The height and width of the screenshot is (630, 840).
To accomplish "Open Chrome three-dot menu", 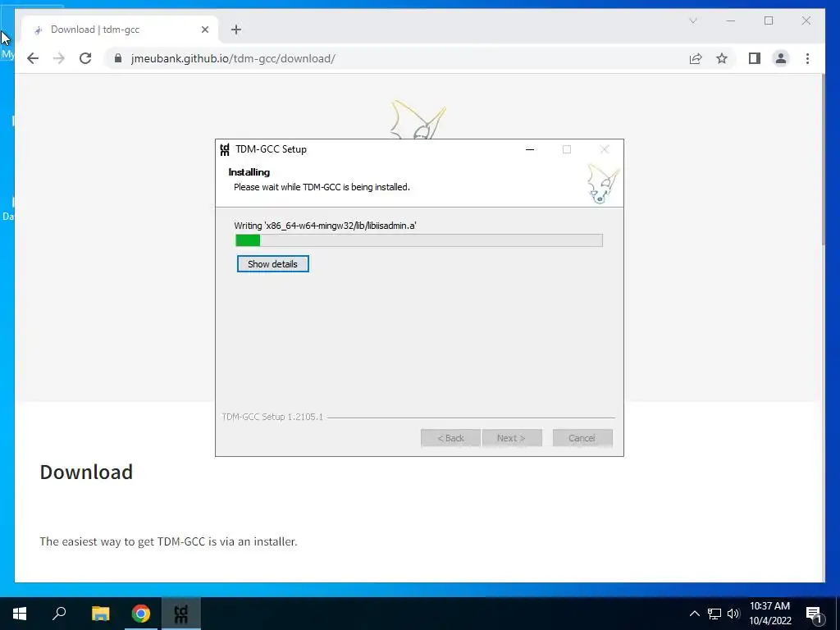I will pos(807,58).
